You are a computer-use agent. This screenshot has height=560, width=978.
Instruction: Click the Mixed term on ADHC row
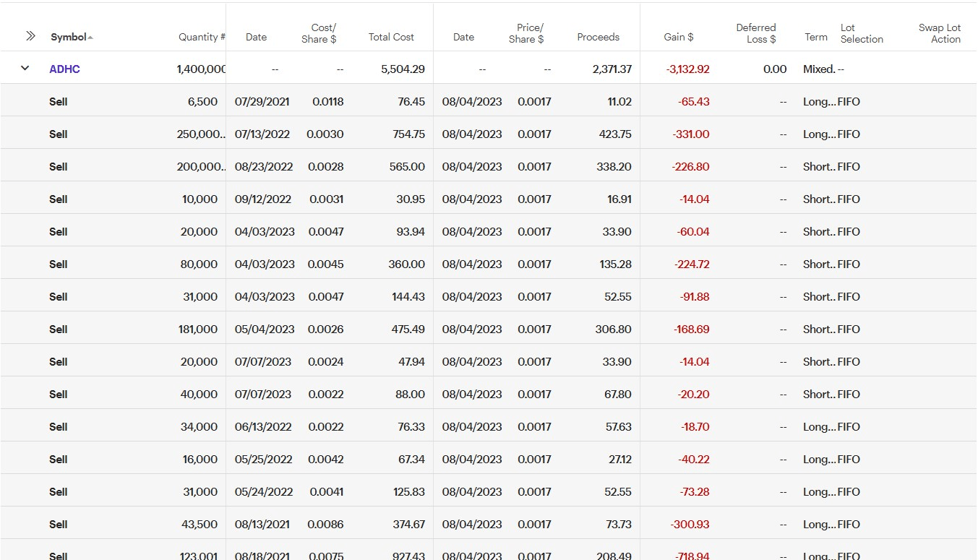coord(819,69)
